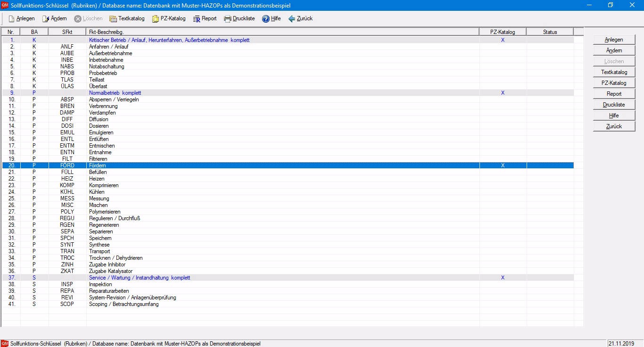
Task: Select the 'Notabschaltung' row
Action: coord(288,66)
